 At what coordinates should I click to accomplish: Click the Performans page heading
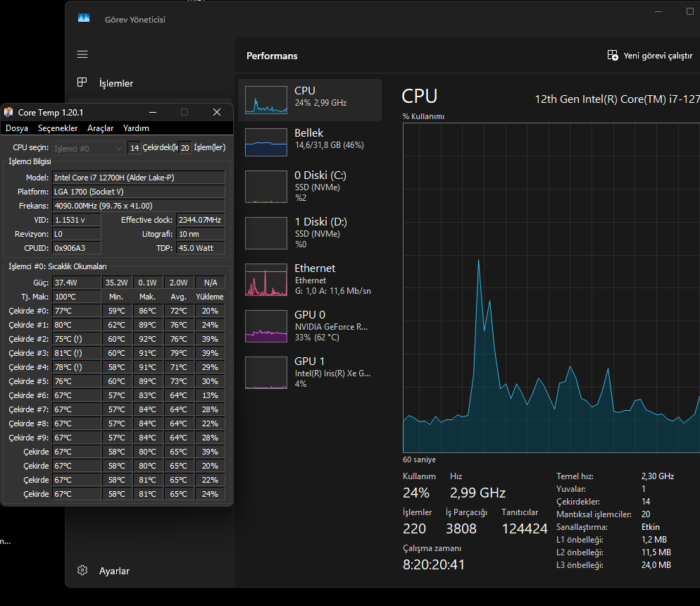click(x=272, y=56)
